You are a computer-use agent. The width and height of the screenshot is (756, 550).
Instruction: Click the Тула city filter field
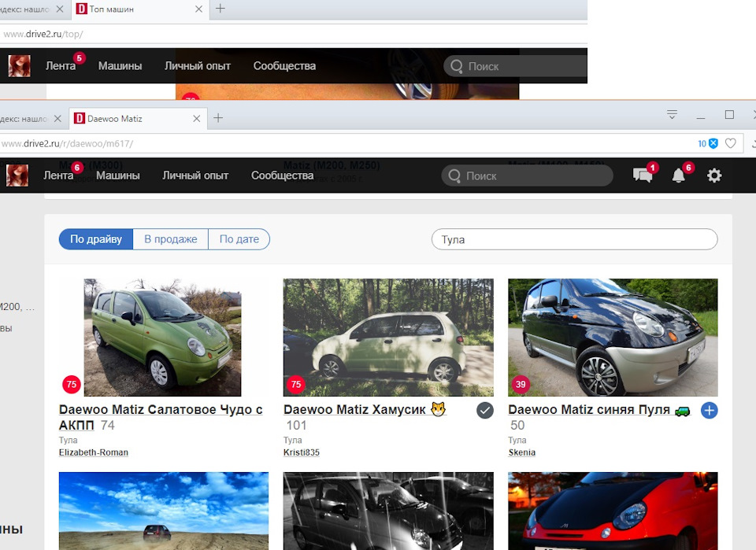(574, 239)
